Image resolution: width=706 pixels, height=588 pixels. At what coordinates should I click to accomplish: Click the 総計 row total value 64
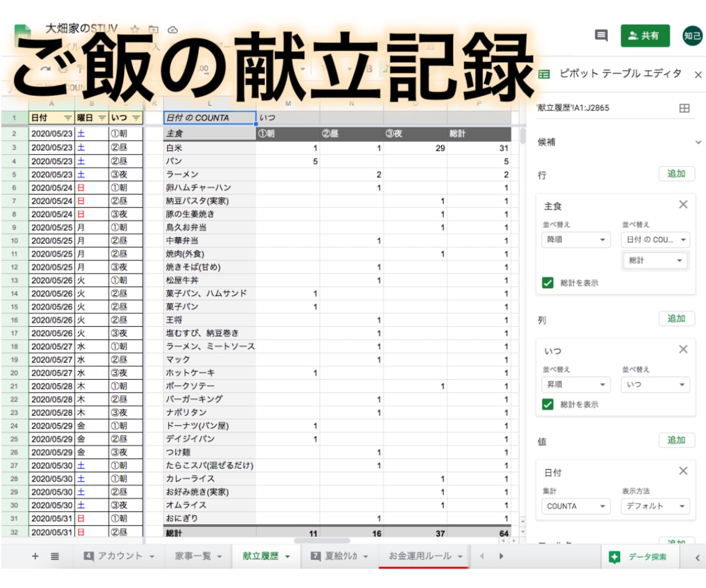[x=479, y=533]
